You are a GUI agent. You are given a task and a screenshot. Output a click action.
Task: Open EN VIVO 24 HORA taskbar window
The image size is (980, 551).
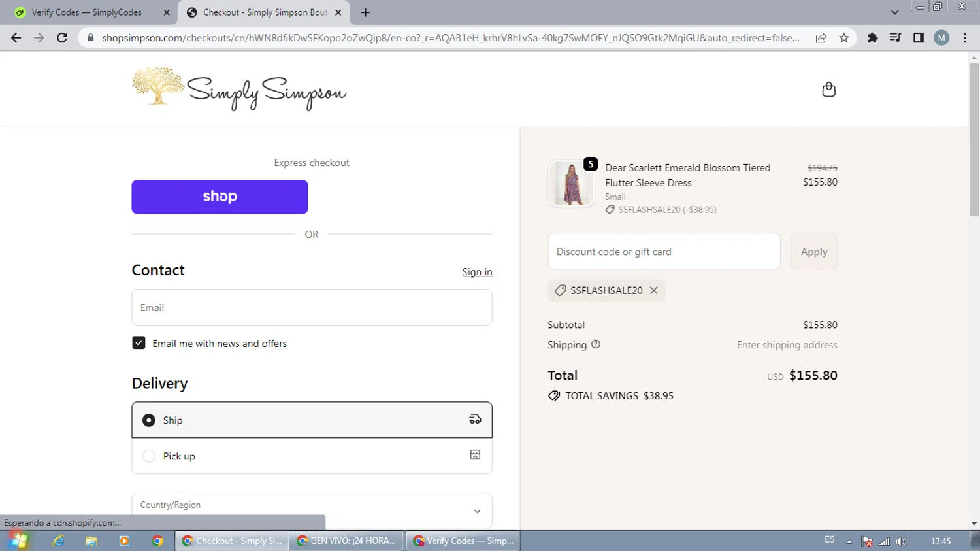point(348,541)
